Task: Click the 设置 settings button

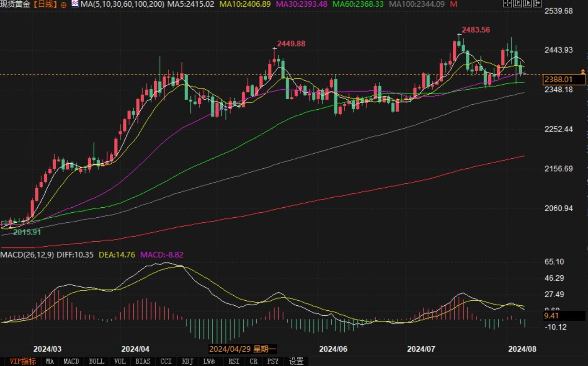Action: [296, 361]
